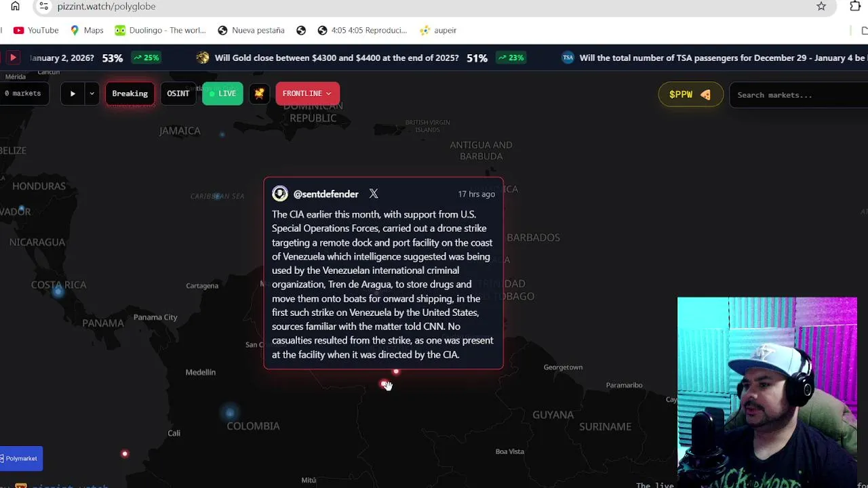Click the red play button on ticker

(12, 58)
